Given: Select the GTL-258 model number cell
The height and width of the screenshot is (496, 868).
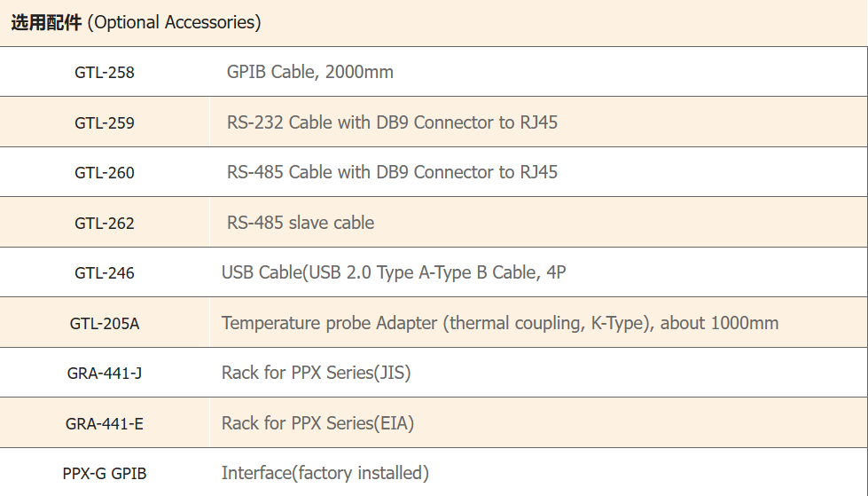Looking at the screenshot, I should (x=105, y=73).
